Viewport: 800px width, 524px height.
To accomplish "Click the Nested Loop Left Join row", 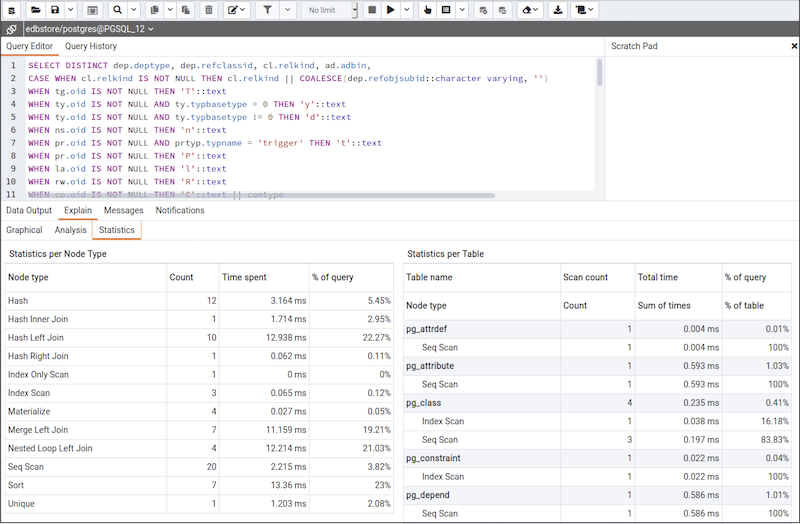I will (199, 448).
